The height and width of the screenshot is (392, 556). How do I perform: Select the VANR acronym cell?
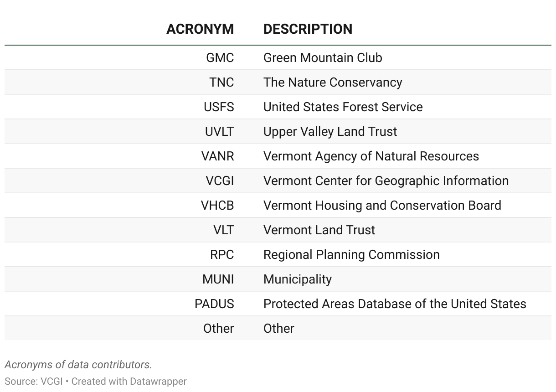point(217,156)
